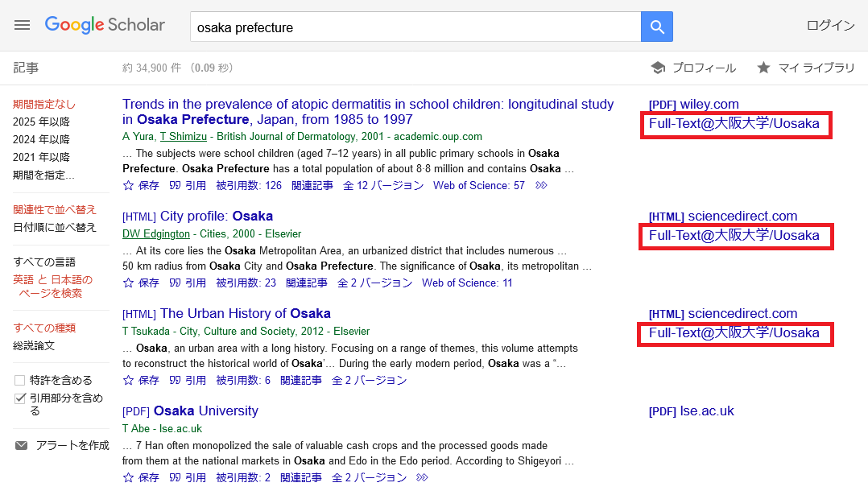Click アラートを作成 link text
The image size is (868, 491).
tap(72, 446)
